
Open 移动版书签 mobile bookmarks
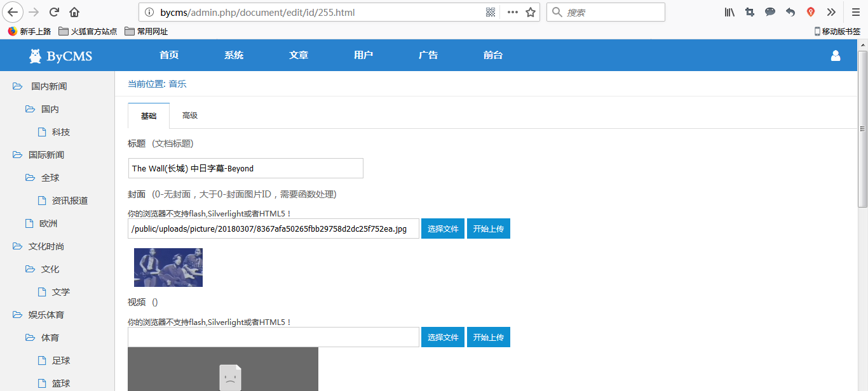click(837, 31)
